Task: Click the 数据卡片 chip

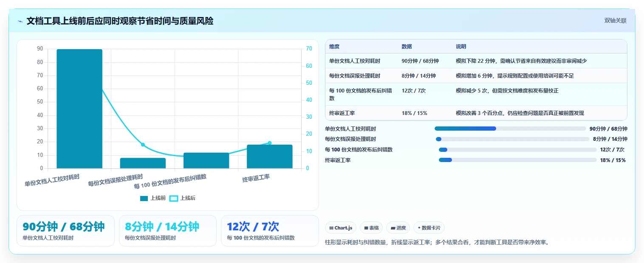Action: coord(429,228)
